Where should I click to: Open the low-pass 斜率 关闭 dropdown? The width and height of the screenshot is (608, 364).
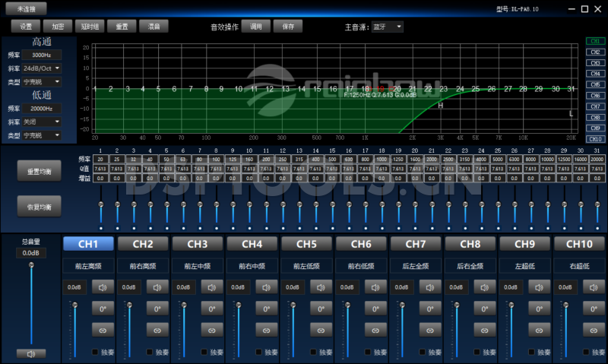[x=42, y=122]
